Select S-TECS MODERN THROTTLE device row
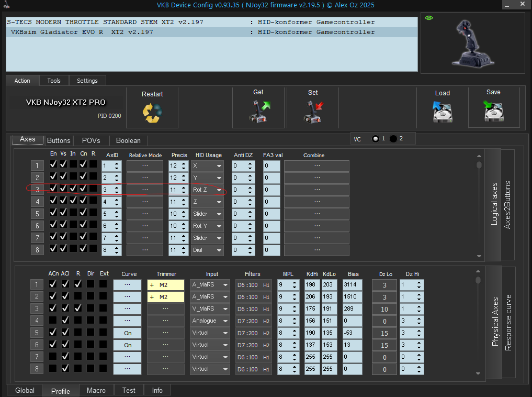The height and width of the screenshot is (397, 532). pyautogui.click(x=212, y=22)
